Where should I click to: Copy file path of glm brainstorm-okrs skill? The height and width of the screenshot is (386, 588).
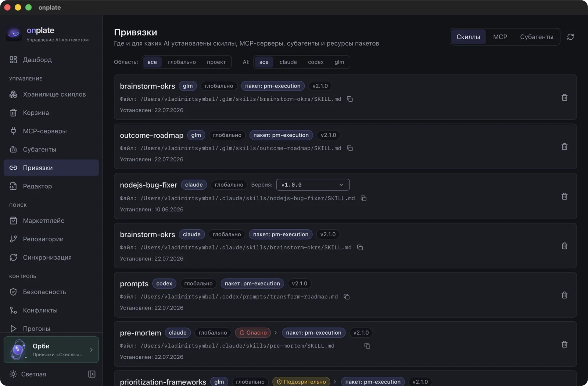[x=350, y=99]
